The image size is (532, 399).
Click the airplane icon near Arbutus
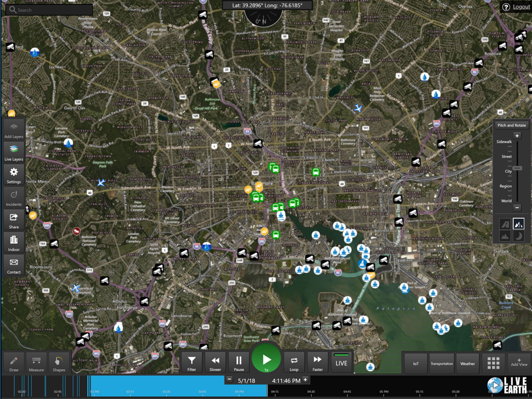click(76, 288)
